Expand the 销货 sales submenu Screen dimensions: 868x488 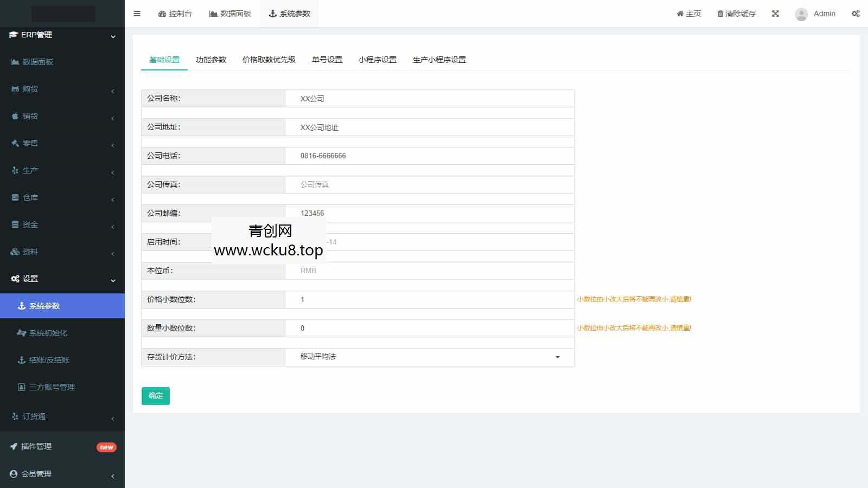(x=31, y=115)
